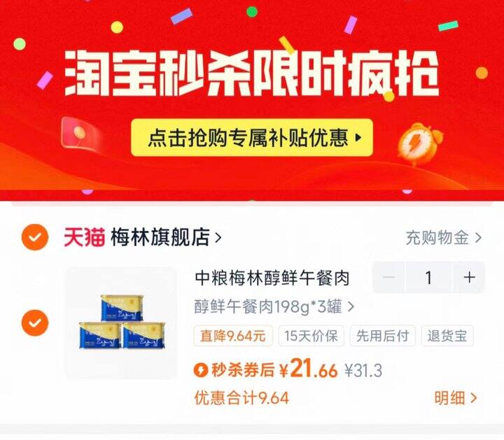Tap the red envelope icon on banner

(x=79, y=133)
